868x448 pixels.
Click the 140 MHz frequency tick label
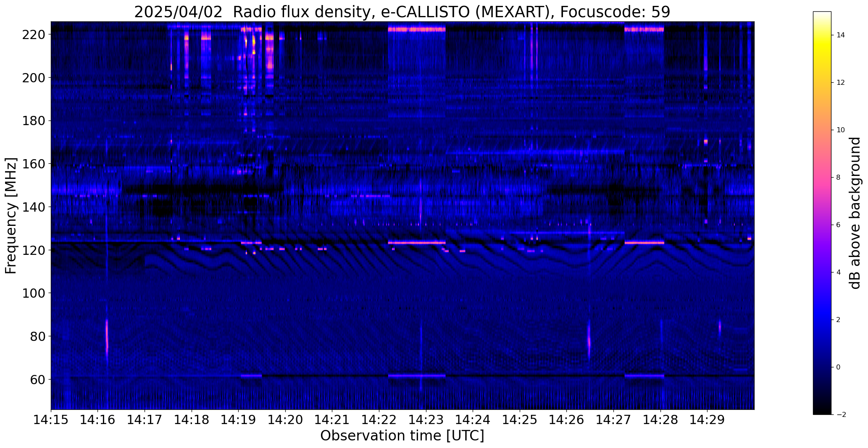point(33,207)
